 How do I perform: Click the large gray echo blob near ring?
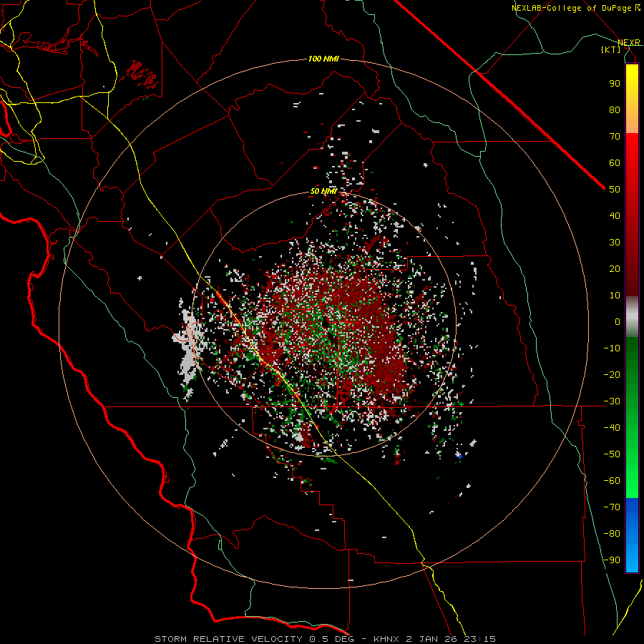(190, 346)
